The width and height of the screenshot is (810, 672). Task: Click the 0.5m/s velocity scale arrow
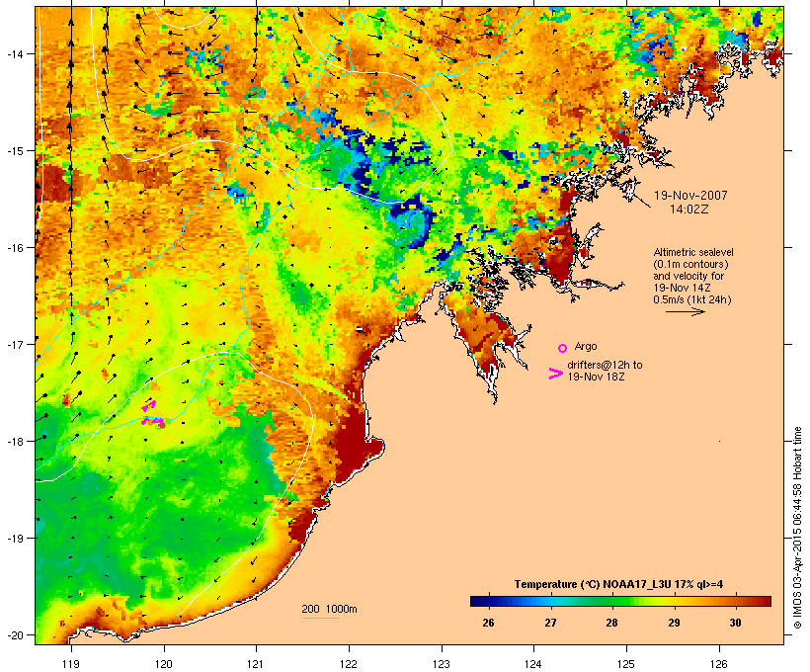(685, 311)
